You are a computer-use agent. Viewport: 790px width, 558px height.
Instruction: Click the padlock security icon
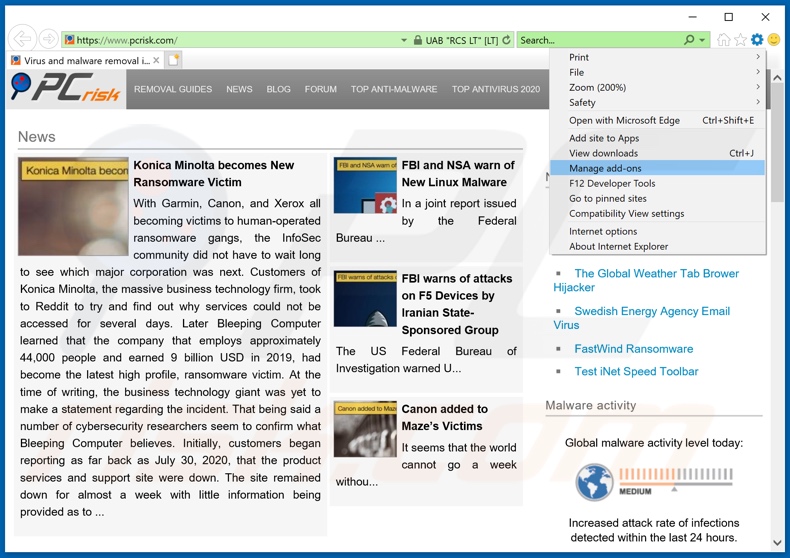(x=418, y=40)
